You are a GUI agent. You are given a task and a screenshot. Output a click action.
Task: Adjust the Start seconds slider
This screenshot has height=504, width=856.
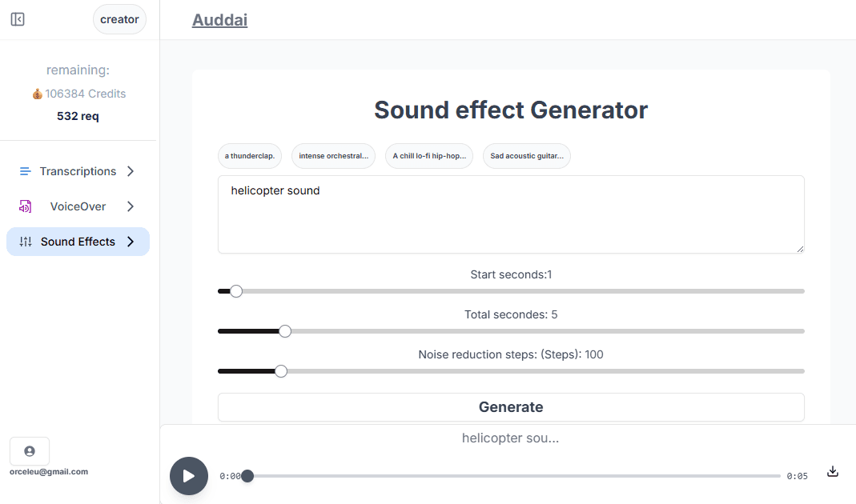[x=236, y=291]
